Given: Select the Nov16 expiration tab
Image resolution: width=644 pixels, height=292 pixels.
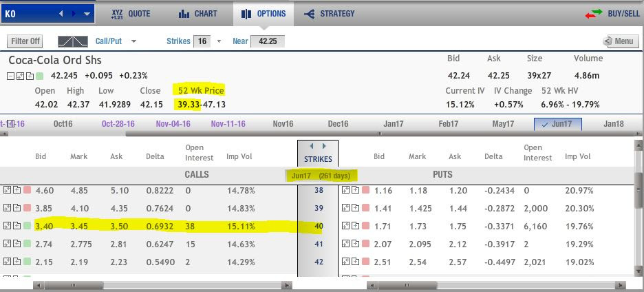Looking at the screenshot, I should [x=283, y=124].
